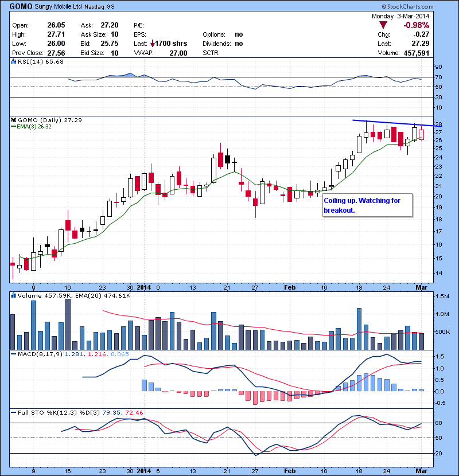The height and width of the screenshot is (476, 459).
Task: Click the Full STO %K value 79.35
Action: pyautogui.click(x=111, y=412)
